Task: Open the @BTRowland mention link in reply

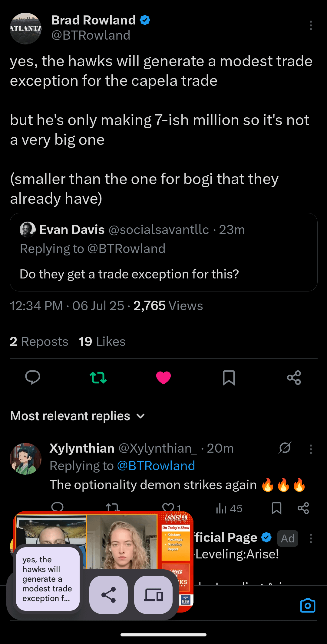Action: click(156, 466)
